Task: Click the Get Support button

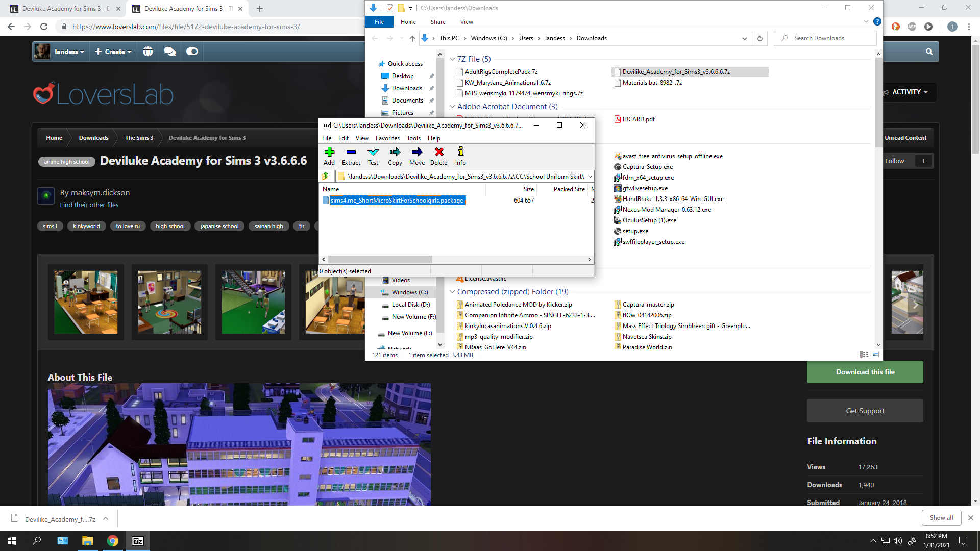Action: tap(865, 411)
